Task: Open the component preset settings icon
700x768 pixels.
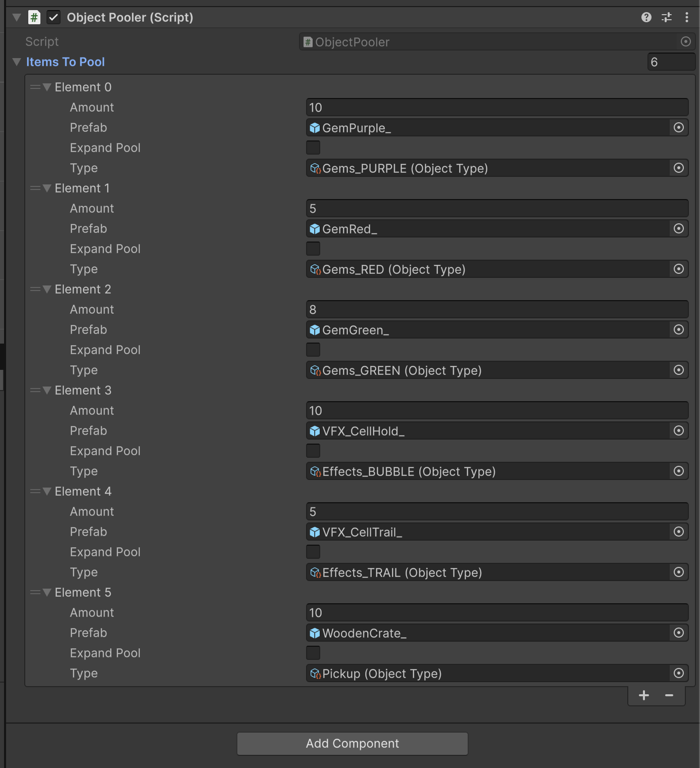Action: click(x=667, y=18)
